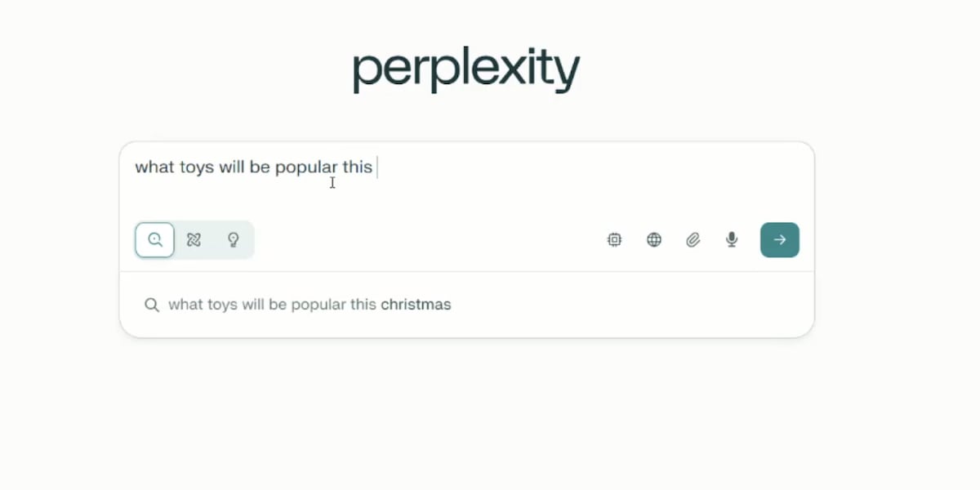Click the word "popular" in typed query

(x=306, y=167)
